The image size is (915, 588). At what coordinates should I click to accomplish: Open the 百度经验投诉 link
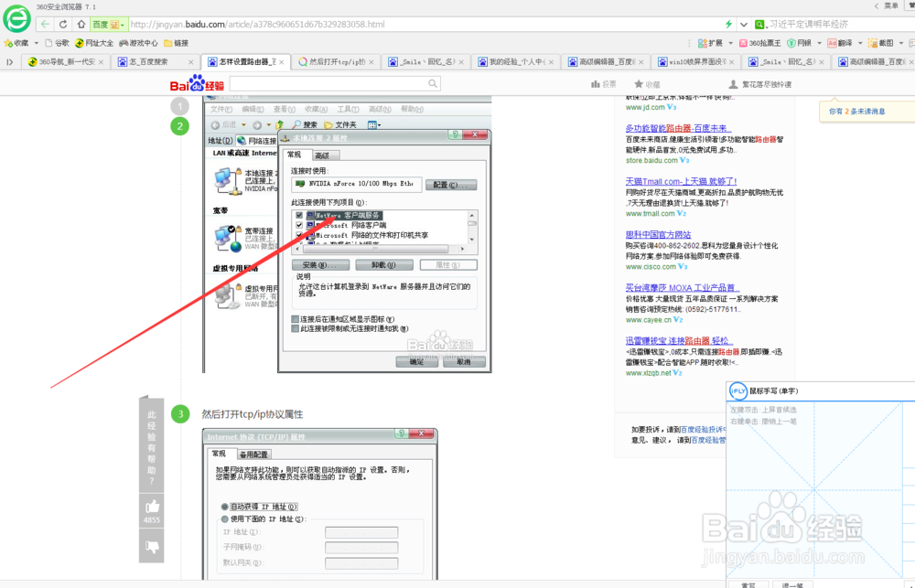point(705,429)
